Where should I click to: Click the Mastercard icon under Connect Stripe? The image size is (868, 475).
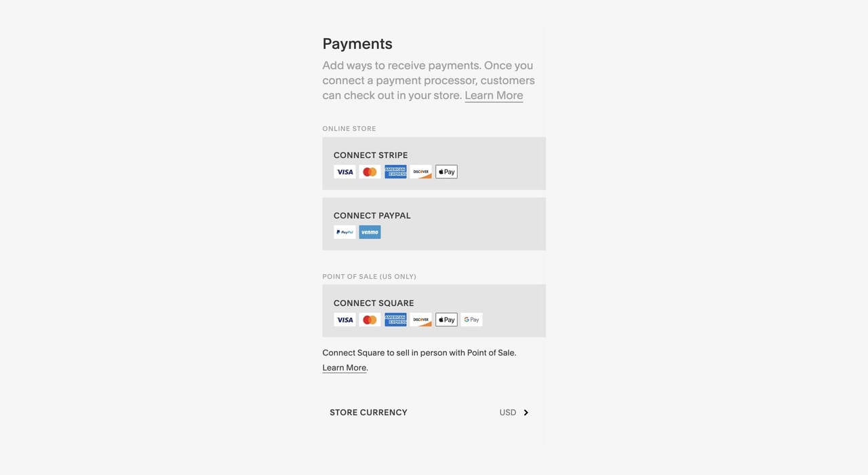coord(370,171)
